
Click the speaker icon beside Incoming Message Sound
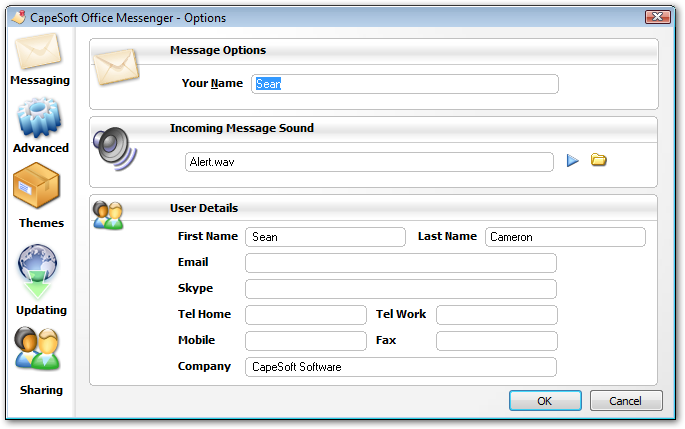[x=114, y=149]
